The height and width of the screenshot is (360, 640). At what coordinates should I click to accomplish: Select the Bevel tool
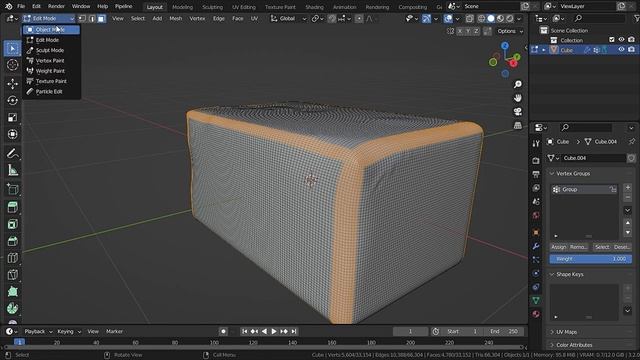[12, 241]
